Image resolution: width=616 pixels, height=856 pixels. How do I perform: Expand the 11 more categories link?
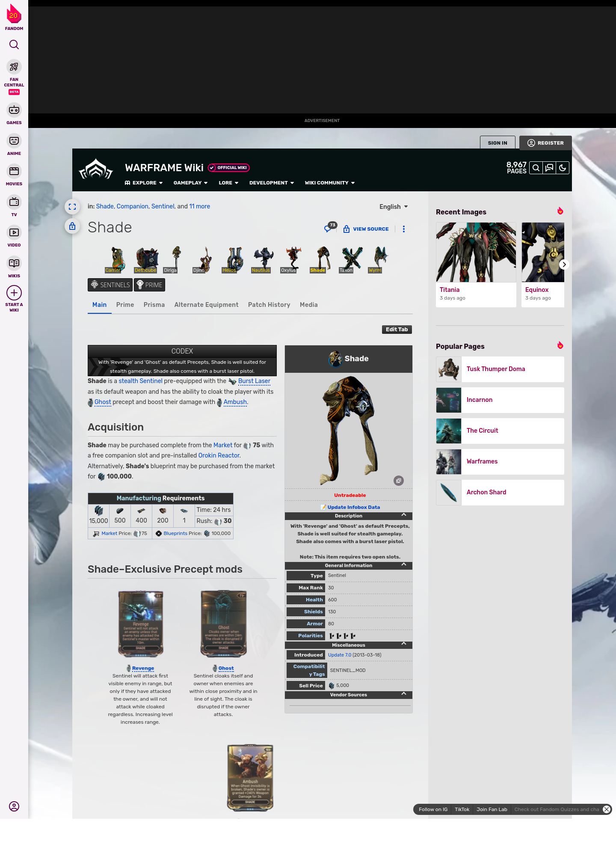(x=200, y=206)
